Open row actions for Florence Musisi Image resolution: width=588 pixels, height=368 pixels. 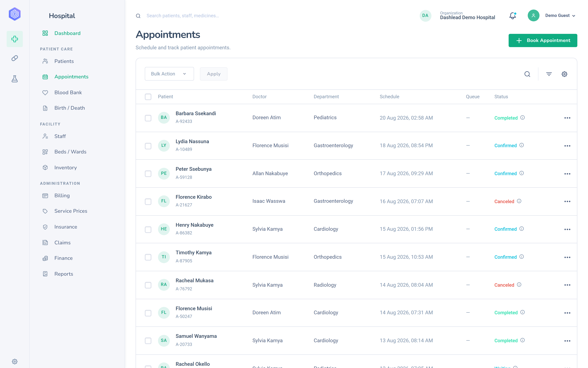[x=567, y=313]
